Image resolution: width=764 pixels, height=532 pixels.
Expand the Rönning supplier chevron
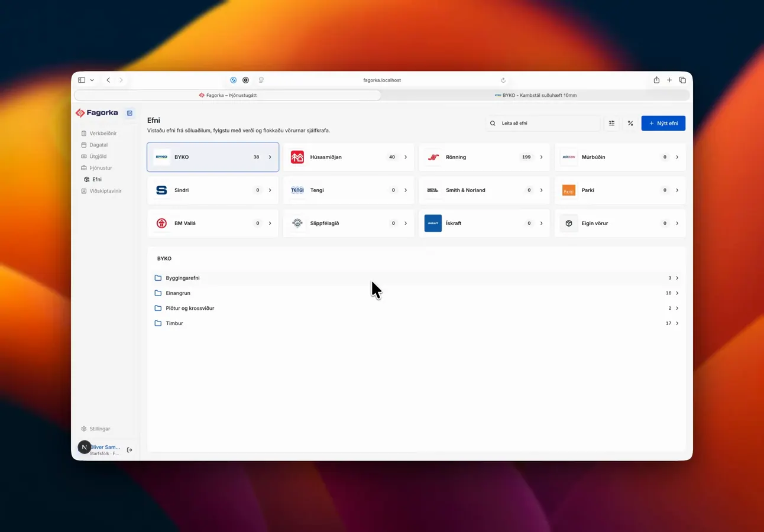point(541,157)
